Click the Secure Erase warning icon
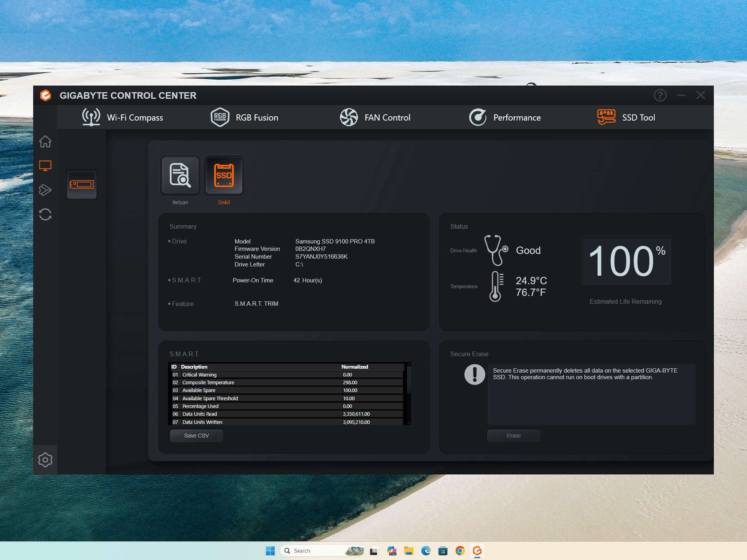747x560 pixels. pyautogui.click(x=475, y=374)
